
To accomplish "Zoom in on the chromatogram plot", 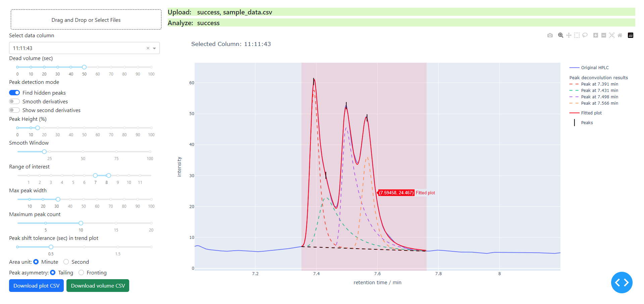I will pyautogui.click(x=596, y=35).
